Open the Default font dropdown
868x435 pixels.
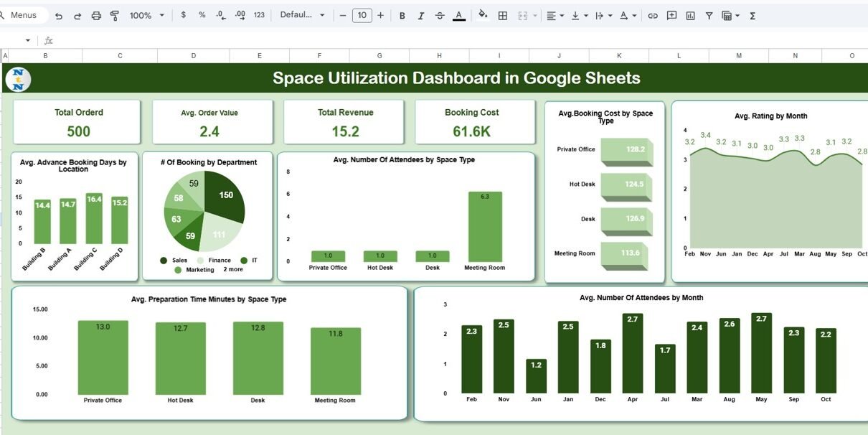click(302, 16)
